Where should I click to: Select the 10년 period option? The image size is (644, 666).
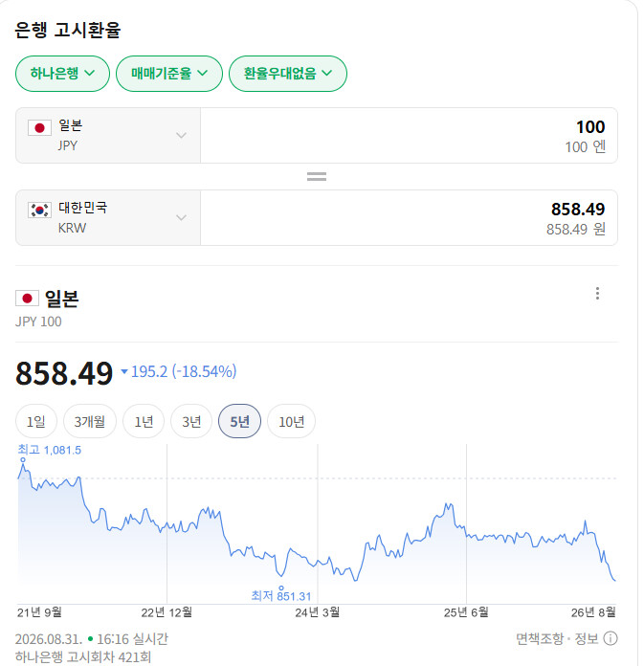click(x=292, y=421)
